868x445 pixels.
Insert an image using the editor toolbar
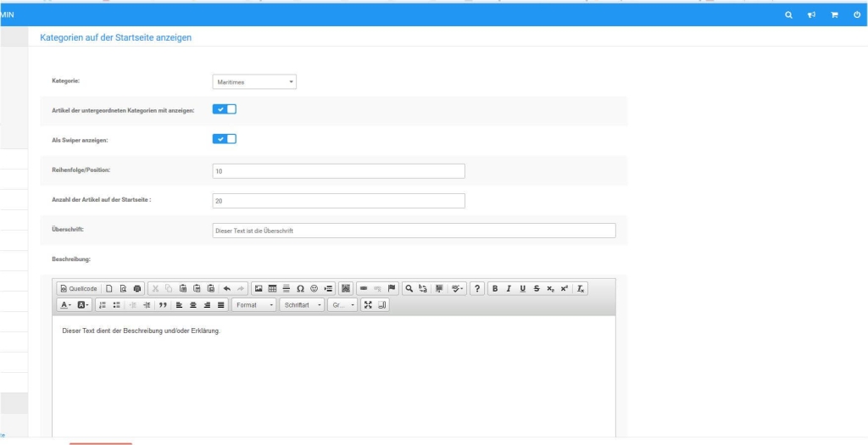click(x=259, y=288)
